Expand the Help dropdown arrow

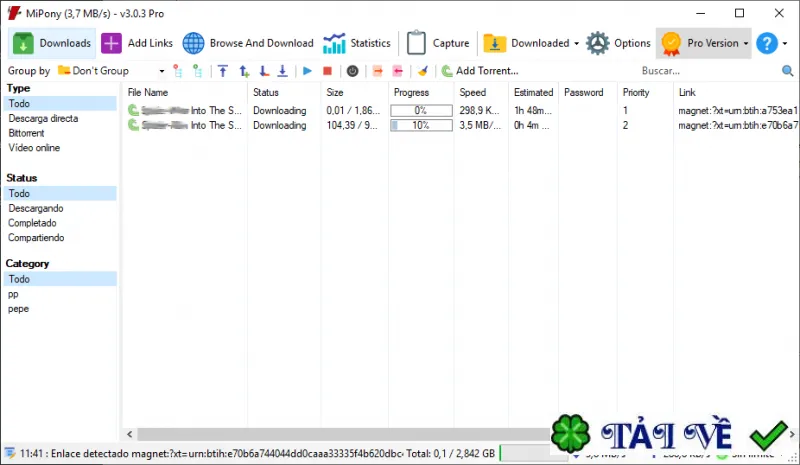click(x=785, y=44)
